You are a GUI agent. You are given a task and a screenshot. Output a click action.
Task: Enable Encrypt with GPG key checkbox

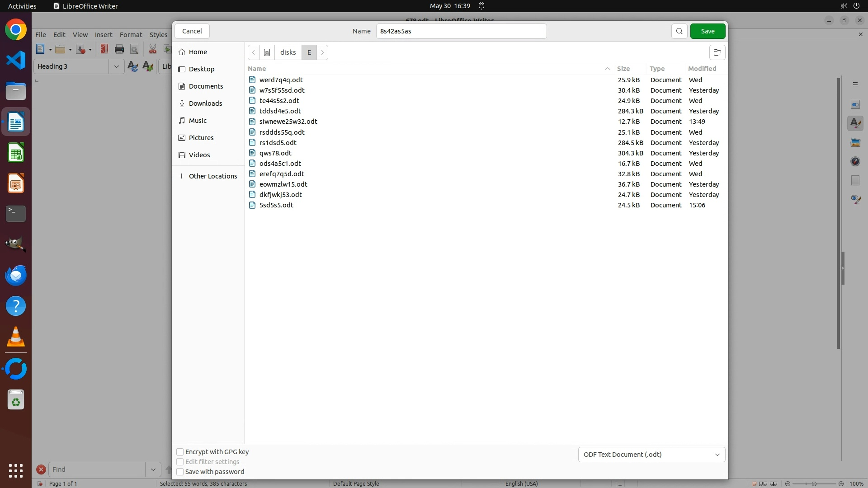point(180,452)
